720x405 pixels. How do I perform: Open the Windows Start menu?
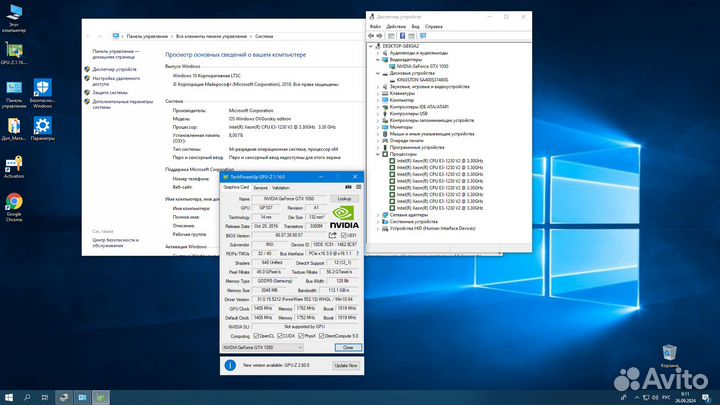pos(8,397)
